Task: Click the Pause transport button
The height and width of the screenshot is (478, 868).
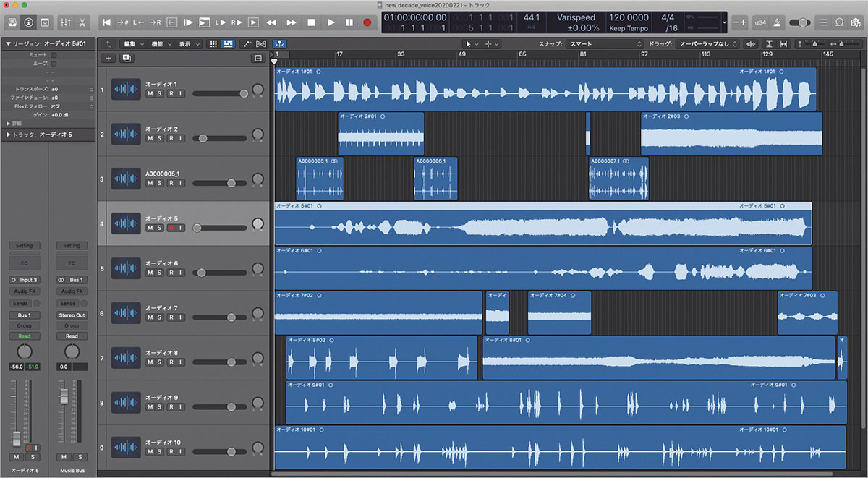Action: [x=349, y=22]
